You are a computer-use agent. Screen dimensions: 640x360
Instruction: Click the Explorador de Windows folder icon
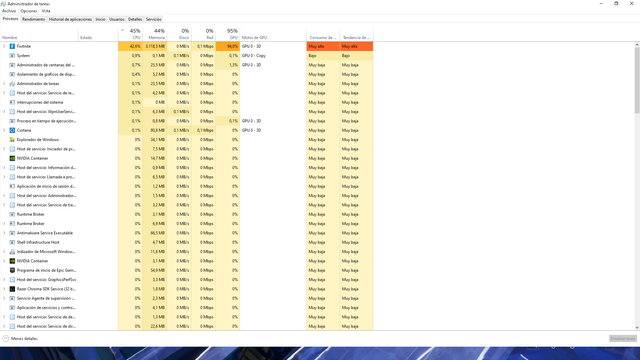coord(12,140)
